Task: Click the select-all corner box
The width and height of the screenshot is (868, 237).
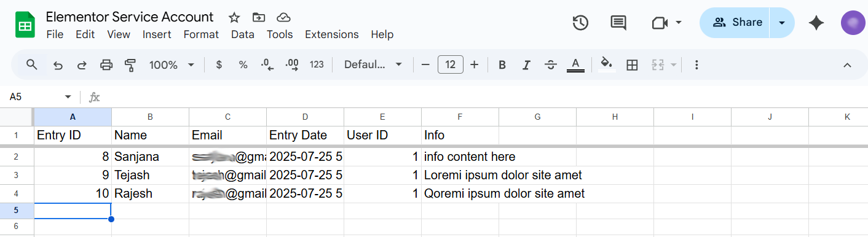Action: click(17, 117)
